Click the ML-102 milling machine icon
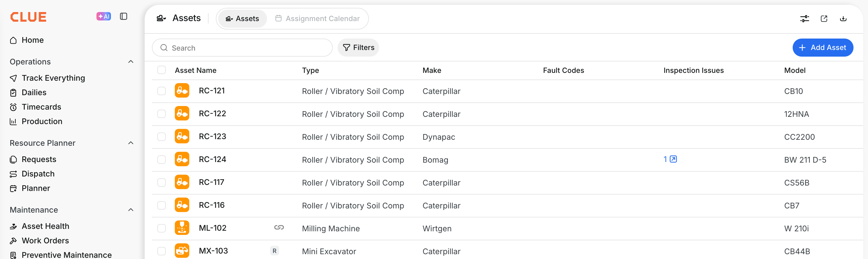 pyautogui.click(x=182, y=228)
